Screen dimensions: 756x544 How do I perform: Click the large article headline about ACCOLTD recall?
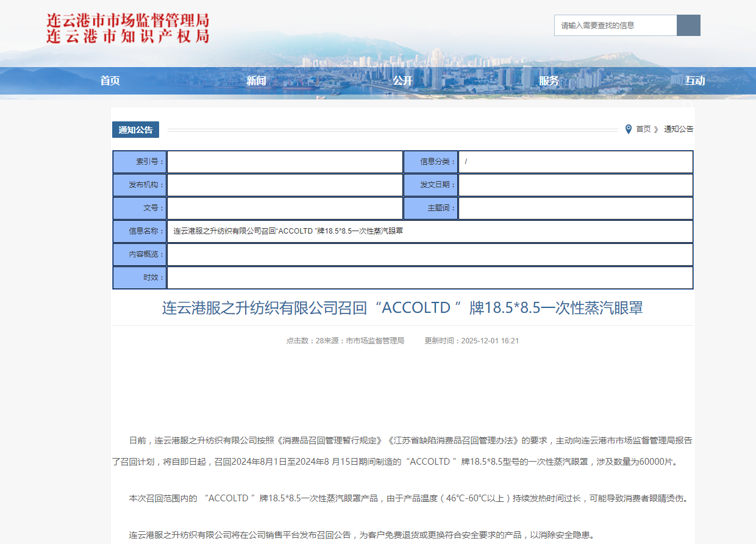(402, 307)
